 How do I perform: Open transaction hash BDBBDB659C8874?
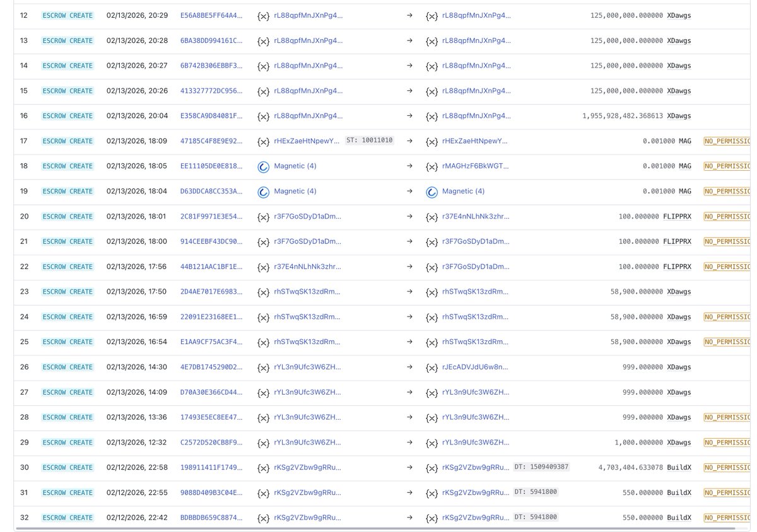(211, 518)
